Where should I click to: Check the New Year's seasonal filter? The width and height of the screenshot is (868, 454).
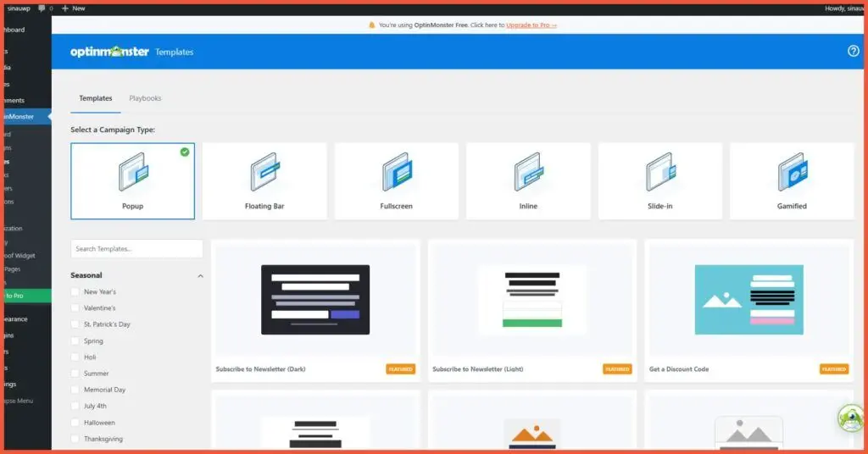(x=75, y=291)
